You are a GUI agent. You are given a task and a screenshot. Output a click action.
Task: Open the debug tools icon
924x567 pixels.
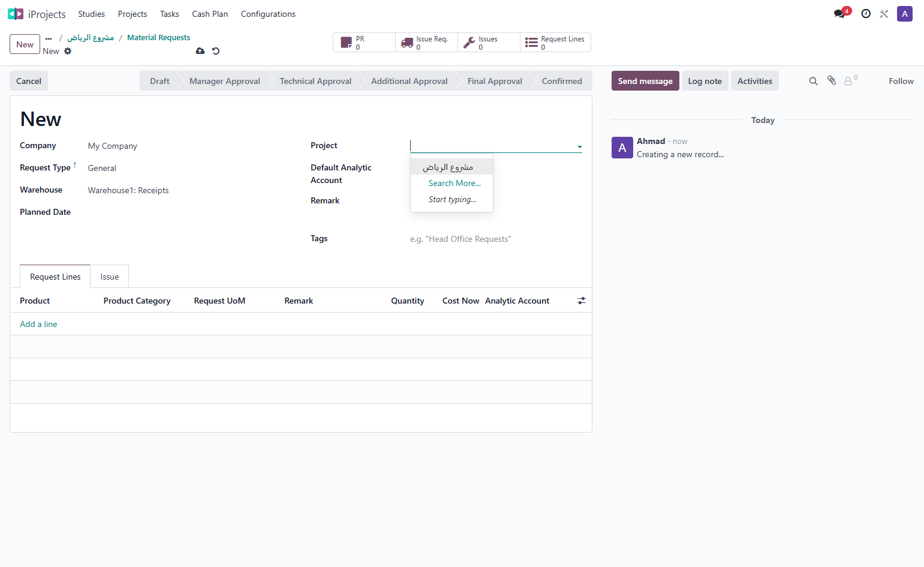884,14
